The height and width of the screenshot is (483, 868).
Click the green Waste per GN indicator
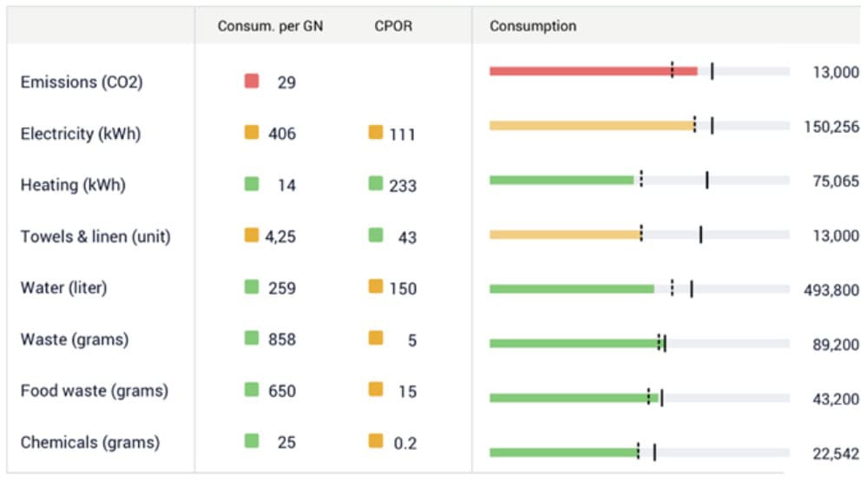(x=252, y=338)
